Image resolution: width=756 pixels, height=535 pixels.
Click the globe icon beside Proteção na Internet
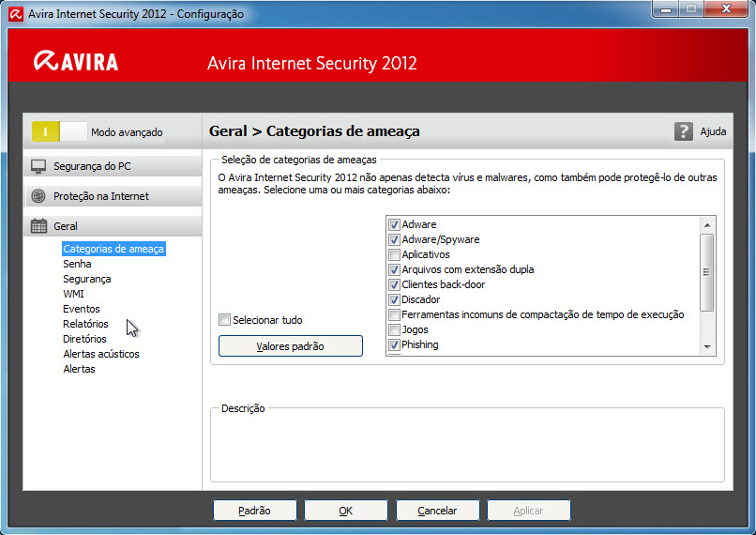pos(38,196)
